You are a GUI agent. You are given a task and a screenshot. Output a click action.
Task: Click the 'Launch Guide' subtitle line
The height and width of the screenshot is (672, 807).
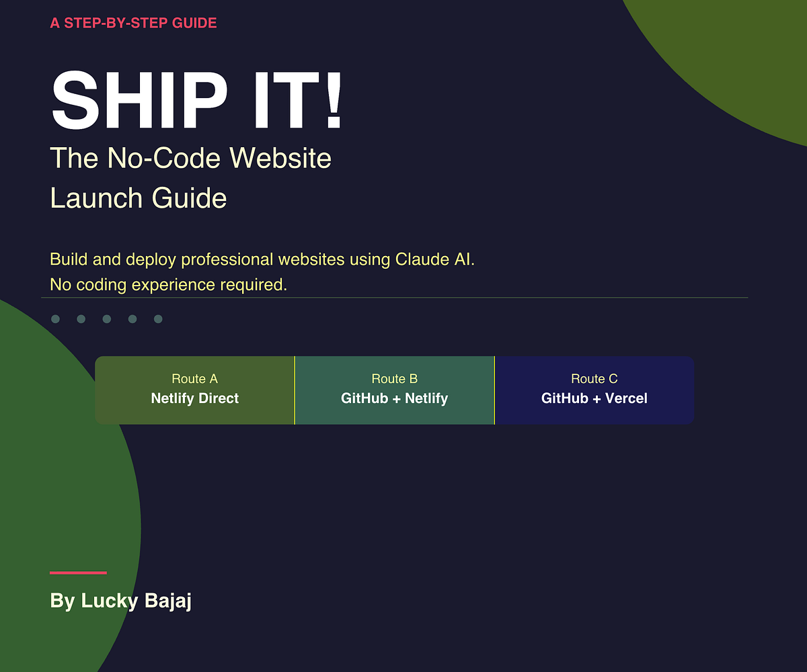139,198
